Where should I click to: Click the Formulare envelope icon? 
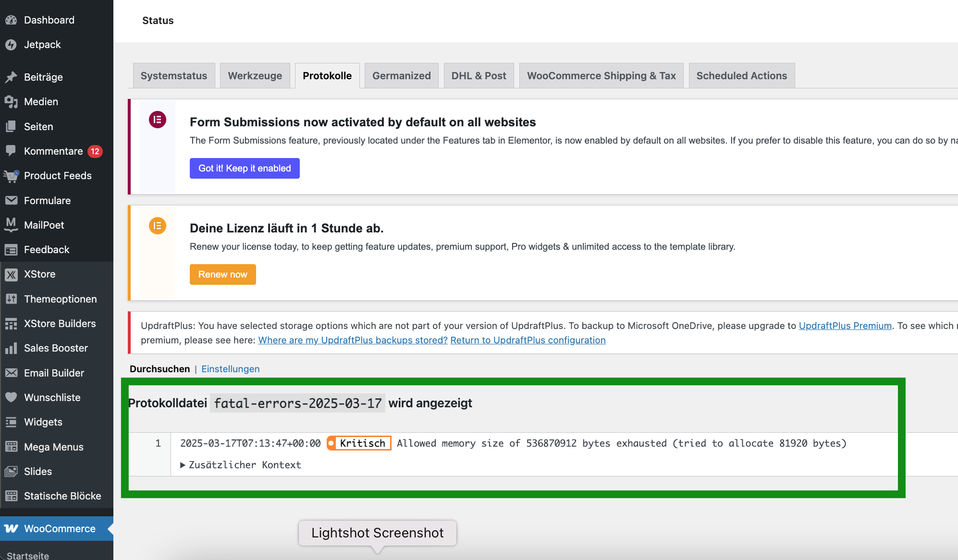[11, 201]
